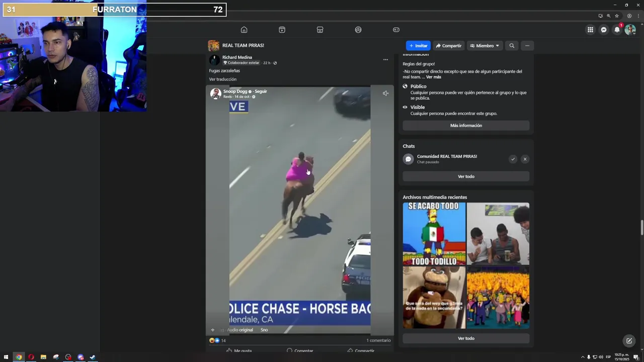Open the Gaming controller icon
The height and width of the screenshot is (362, 644).
[396, 30]
